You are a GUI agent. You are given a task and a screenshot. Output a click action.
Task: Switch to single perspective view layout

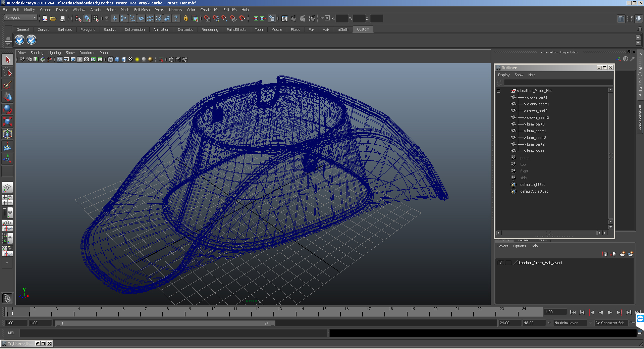(x=7, y=187)
